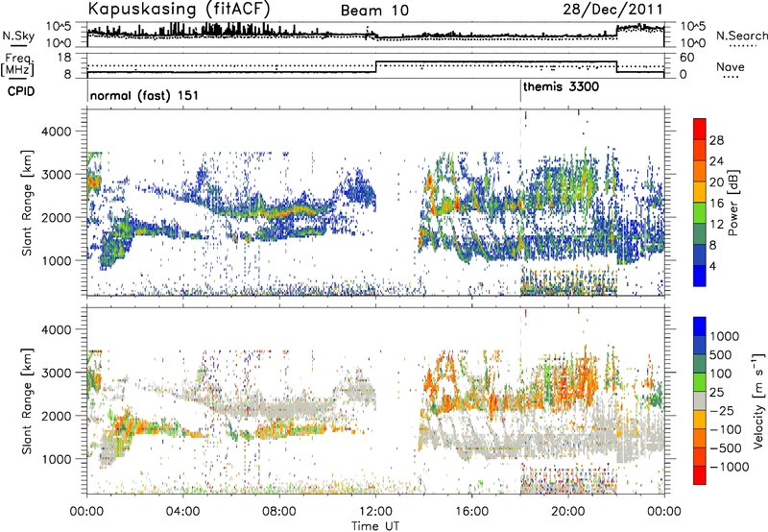768x532 pixels.
Task: Click the 'Beam 10' label
Action: click(x=374, y=11)
